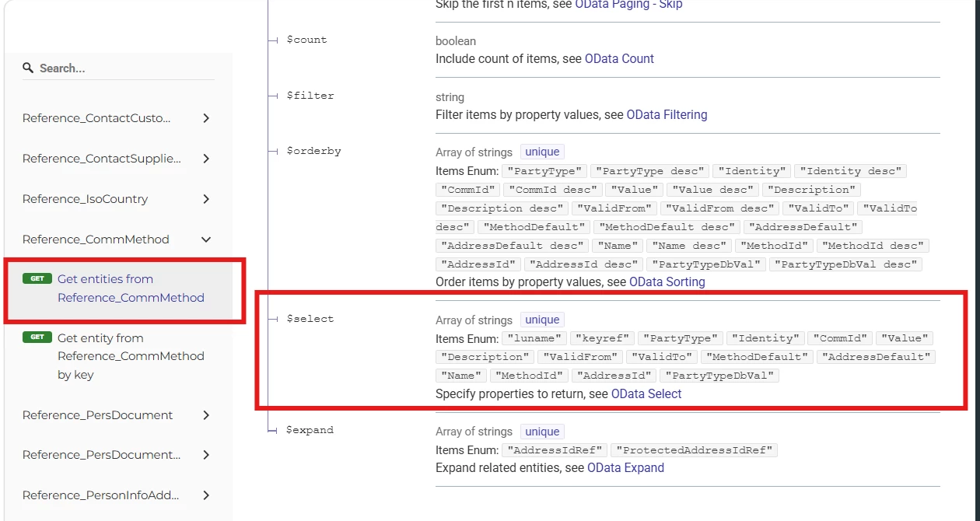Click "MethodDefault desc" enum value
The image size is (980, 521).
coord(667,227)
